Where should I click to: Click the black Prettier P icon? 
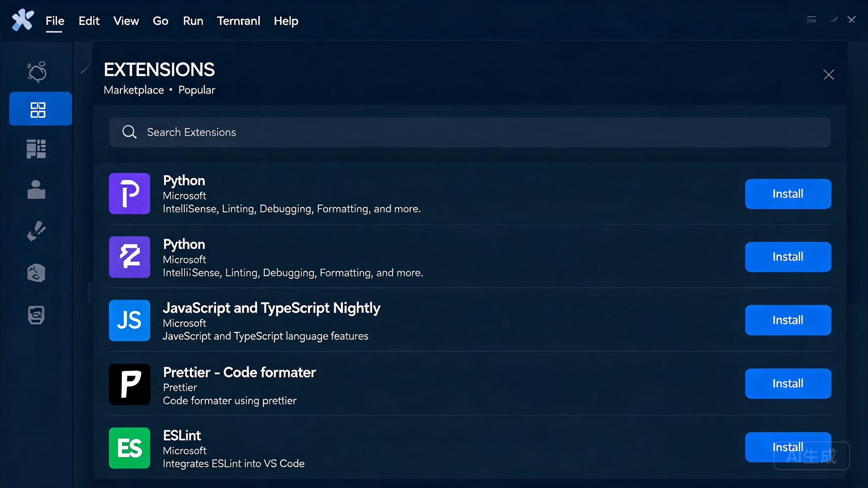130,384
